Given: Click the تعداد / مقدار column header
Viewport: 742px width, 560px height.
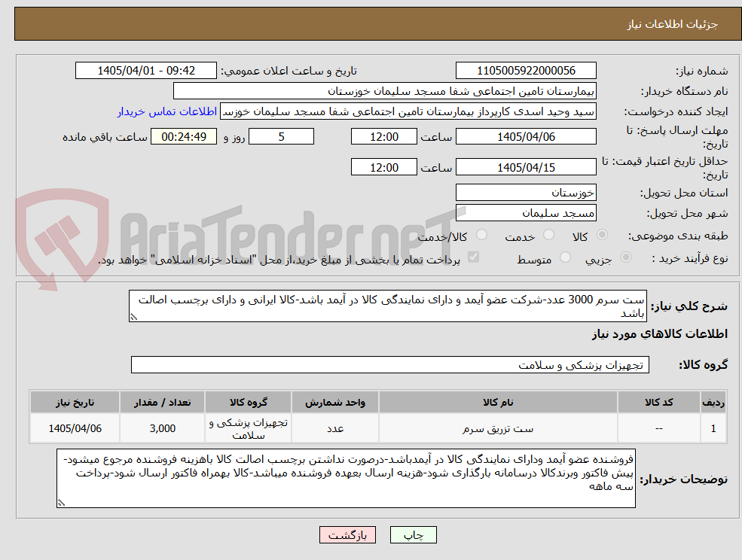Looking at the screenshot, I should tap(162, 402).
